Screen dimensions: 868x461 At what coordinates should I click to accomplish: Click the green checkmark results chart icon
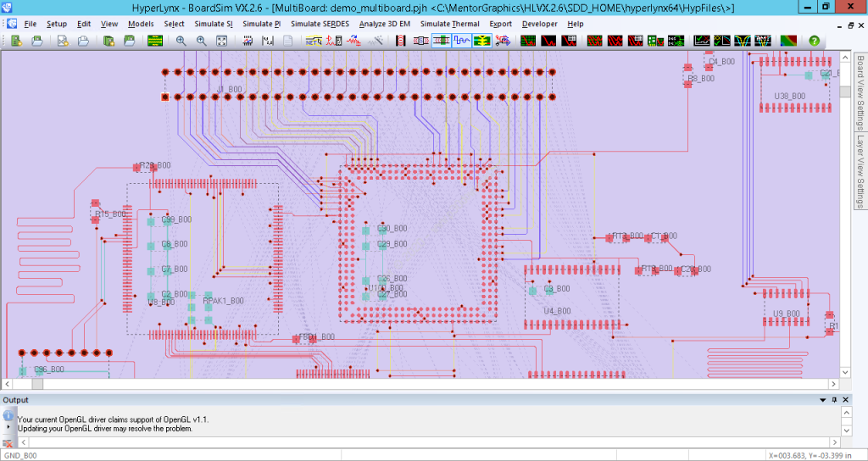click(x=702, y=41)
